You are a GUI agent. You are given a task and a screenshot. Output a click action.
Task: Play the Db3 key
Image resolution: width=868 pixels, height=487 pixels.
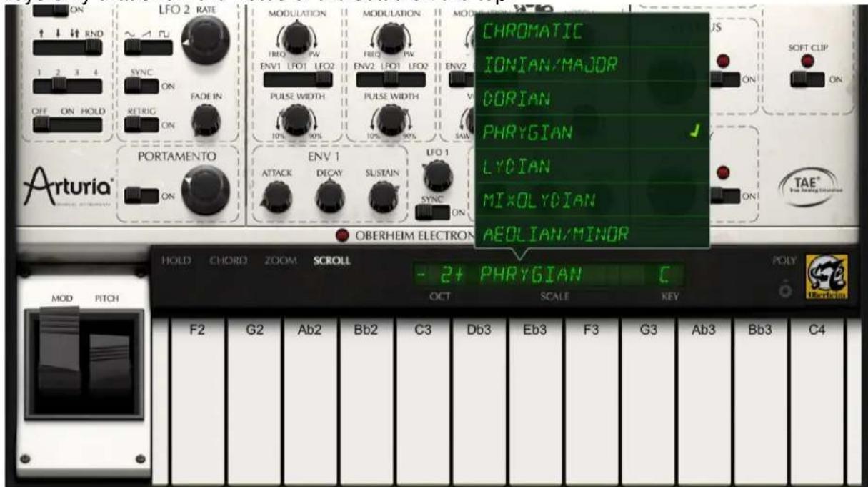(x=479, y=403)
